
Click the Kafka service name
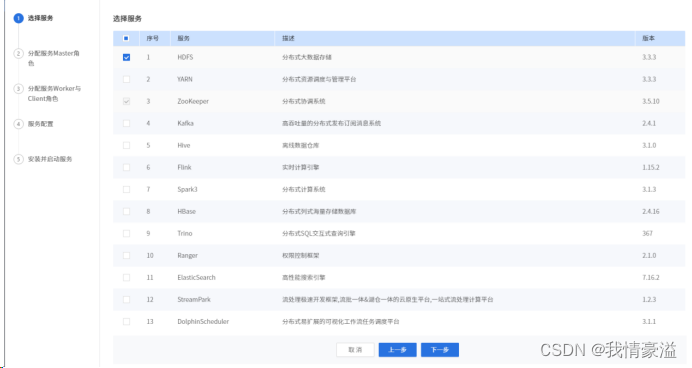click(x=185, y=124)
